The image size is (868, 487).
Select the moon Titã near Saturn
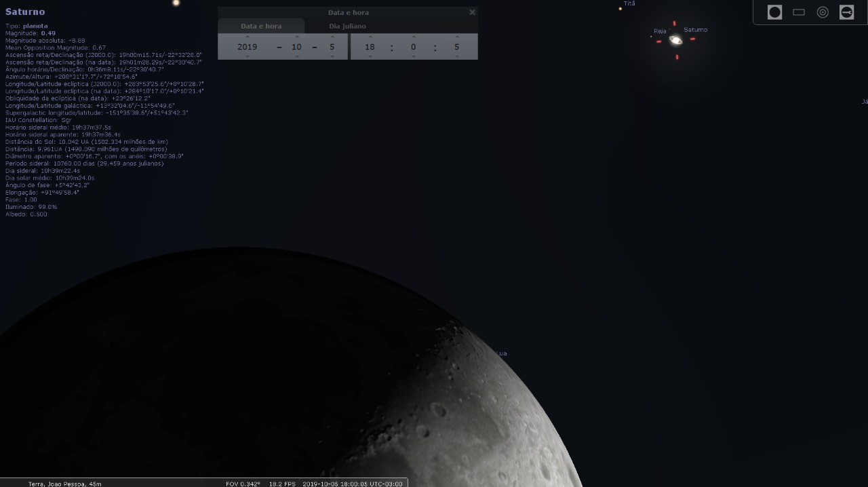620,9
